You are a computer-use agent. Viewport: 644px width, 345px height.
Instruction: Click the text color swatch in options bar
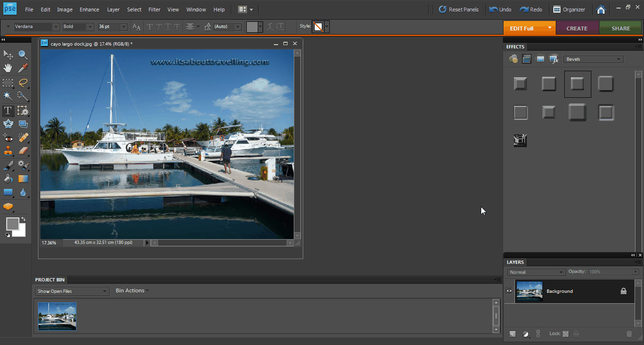click(252, 27)
